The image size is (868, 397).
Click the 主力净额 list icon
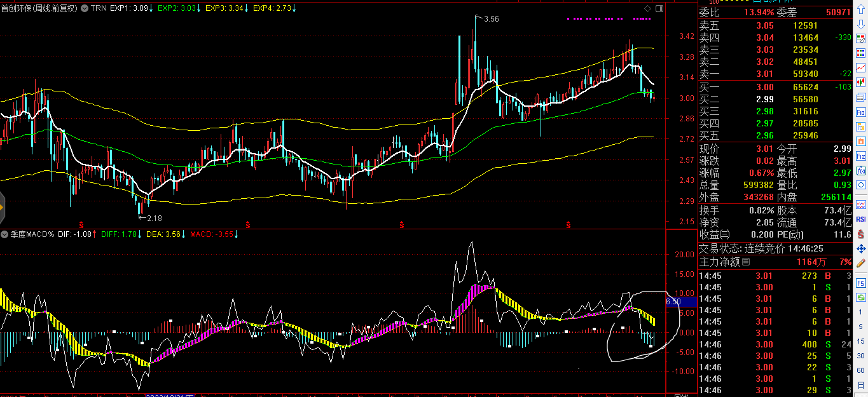[746, 262]
